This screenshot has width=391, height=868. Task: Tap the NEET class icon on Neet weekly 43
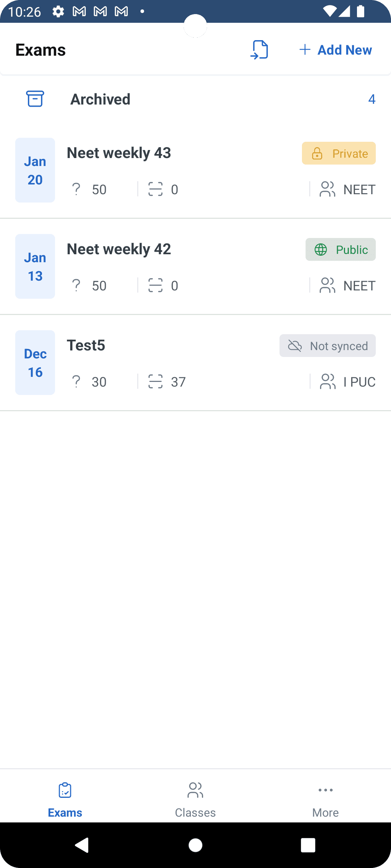click(327, 189)
